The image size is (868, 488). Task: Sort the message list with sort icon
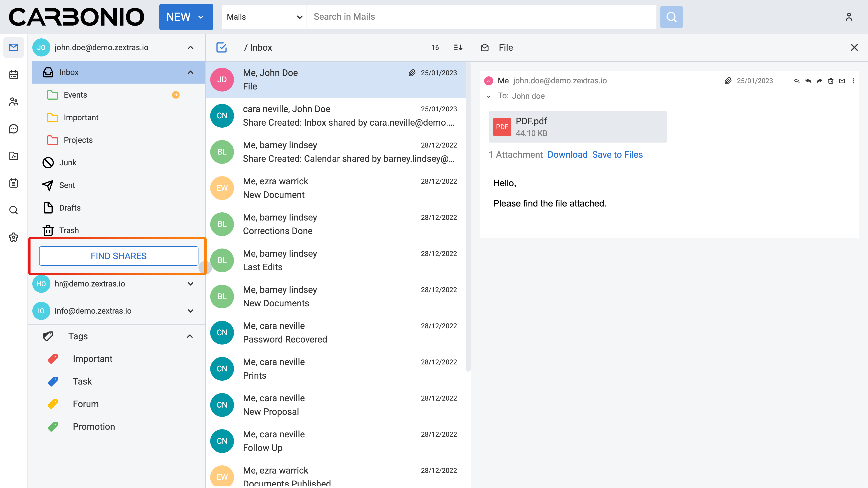coord(458,47)
